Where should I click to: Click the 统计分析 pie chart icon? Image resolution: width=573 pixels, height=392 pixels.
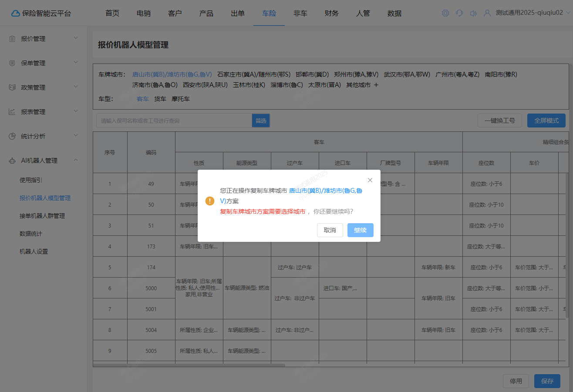(12, 136)
